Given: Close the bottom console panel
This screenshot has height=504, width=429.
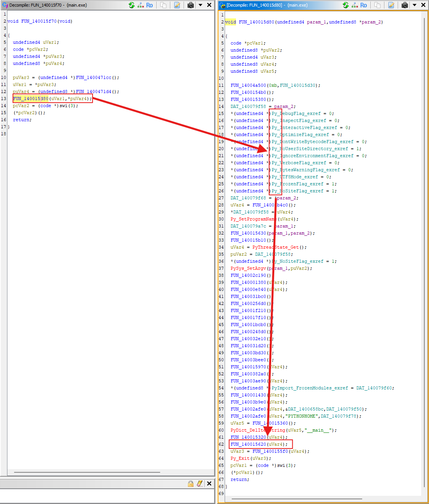Looking at the screenshot, I should [x=209, y=484].
